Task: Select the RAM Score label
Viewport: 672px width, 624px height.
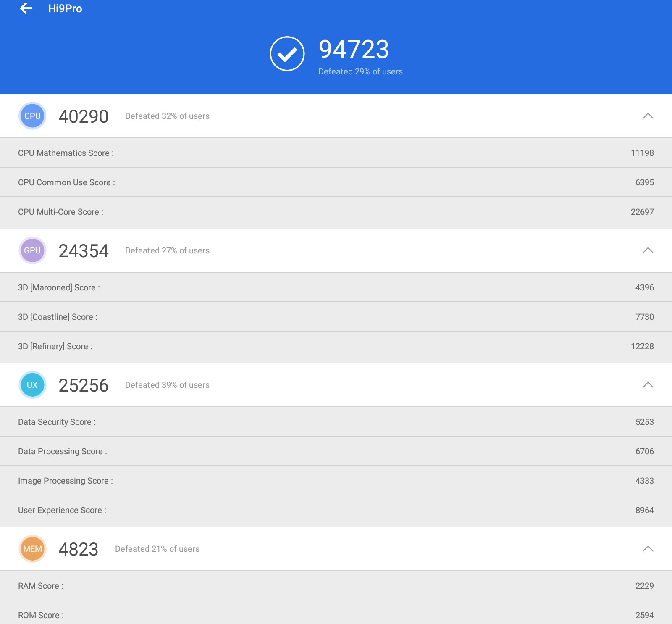Action: (41, 586)
